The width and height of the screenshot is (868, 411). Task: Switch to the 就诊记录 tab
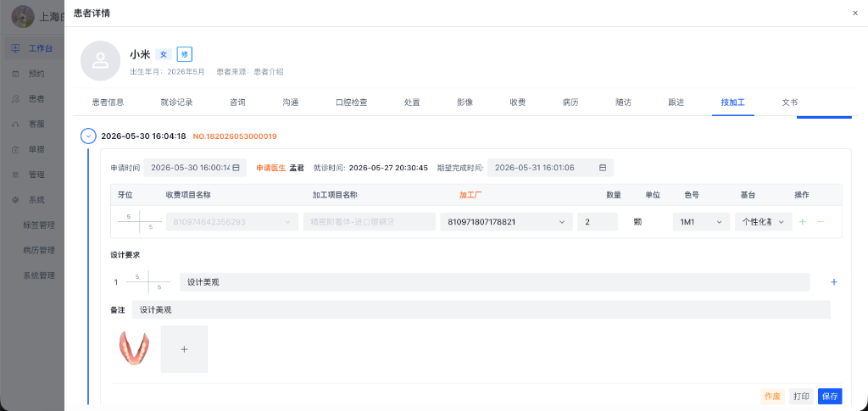pos(176,103)
